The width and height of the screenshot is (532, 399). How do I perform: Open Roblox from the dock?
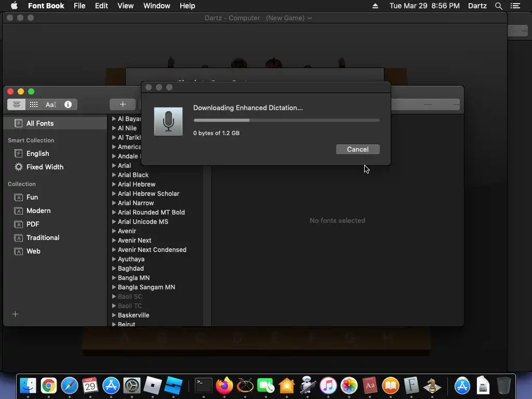click(152, 386)
